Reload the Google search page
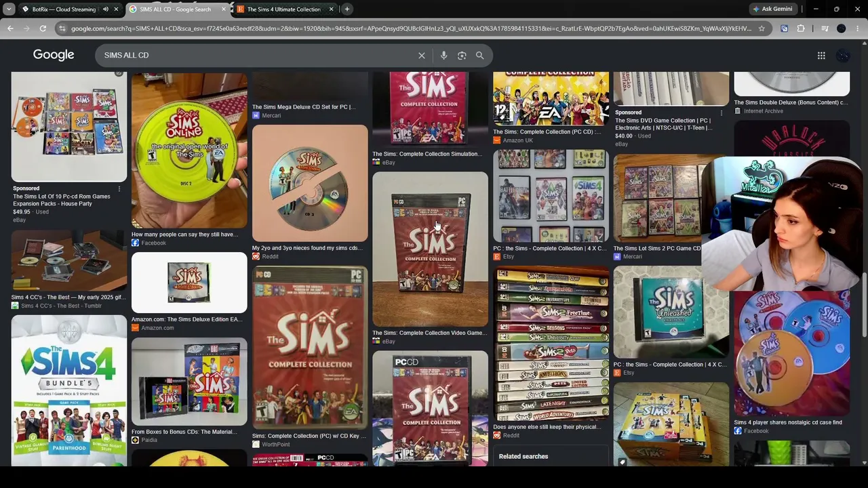 click(x=43, y=28)
